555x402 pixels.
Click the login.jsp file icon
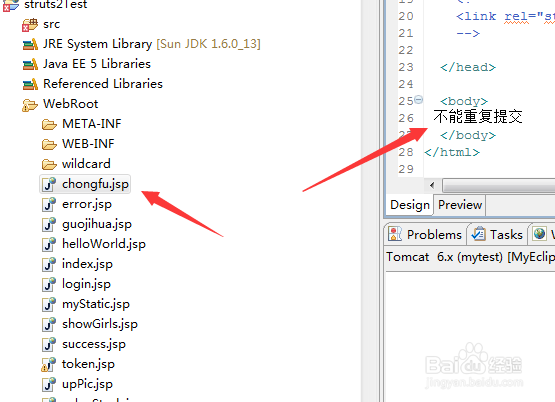point(49,285)
